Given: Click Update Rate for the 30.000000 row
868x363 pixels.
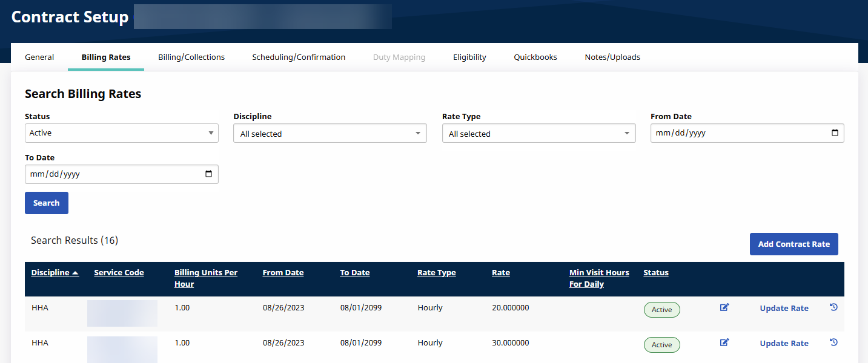Looking at the screenshot, I should (784, 344).
